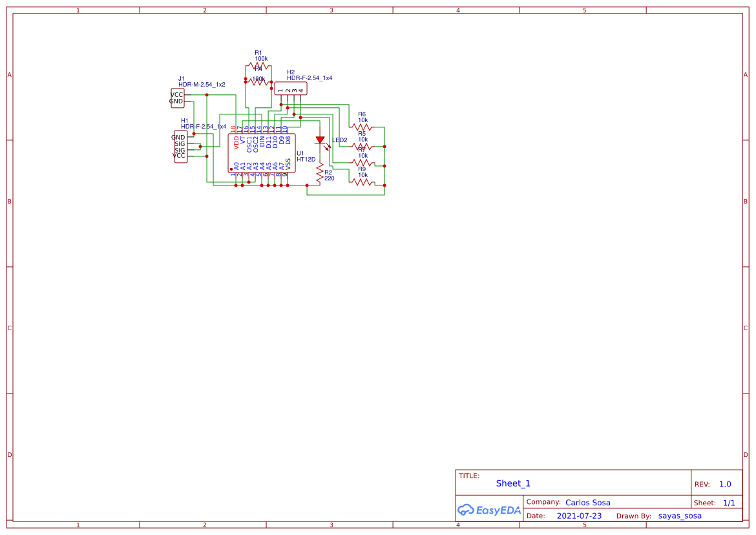
Task: Click the R6 10k resistor symbol
Action: click(362, 127)
